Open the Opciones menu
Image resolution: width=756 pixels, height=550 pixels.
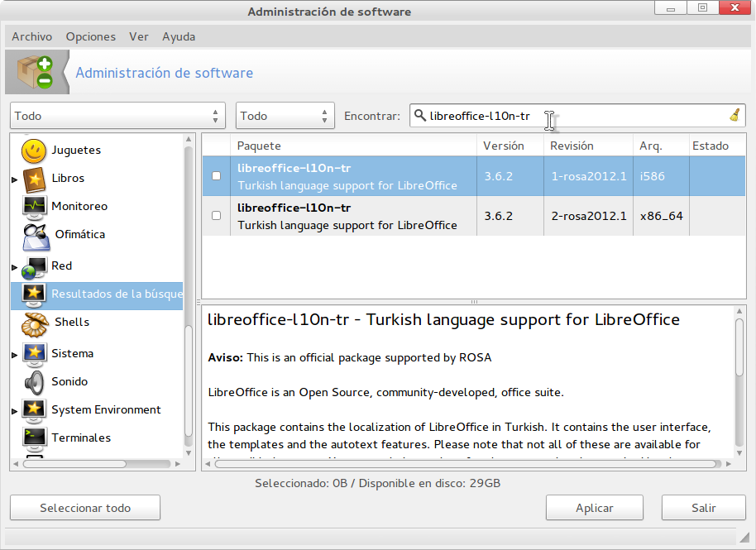click(x=91, y=36)
